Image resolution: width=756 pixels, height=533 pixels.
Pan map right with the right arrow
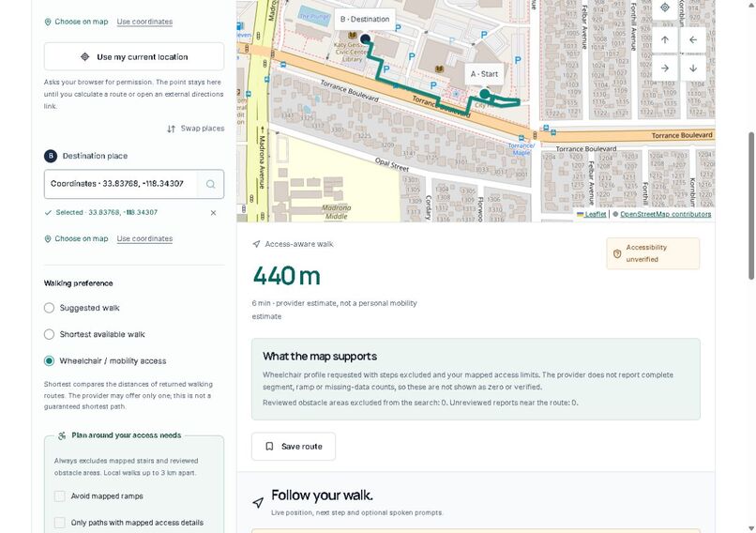tap(665, 68)
